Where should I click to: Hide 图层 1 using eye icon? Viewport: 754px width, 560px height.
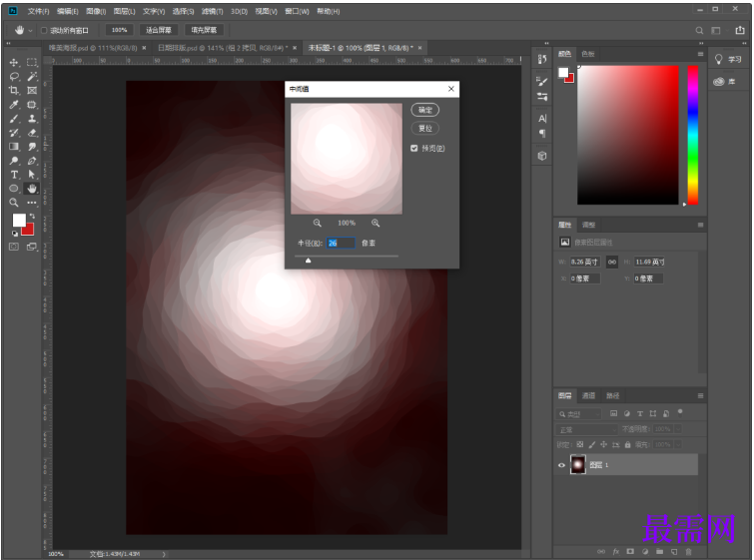(x=561, y=465)
